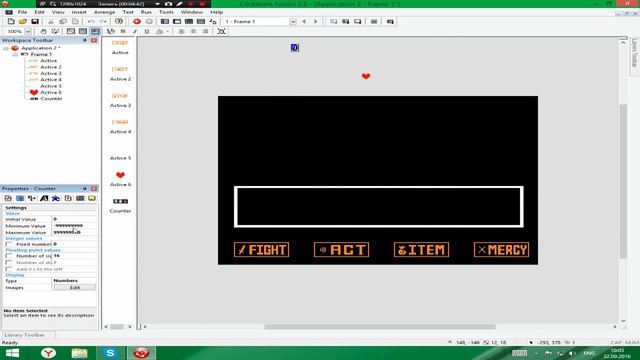
Task: Toggle the Number of decimals checkbox
Action: (x=9, y=262)
